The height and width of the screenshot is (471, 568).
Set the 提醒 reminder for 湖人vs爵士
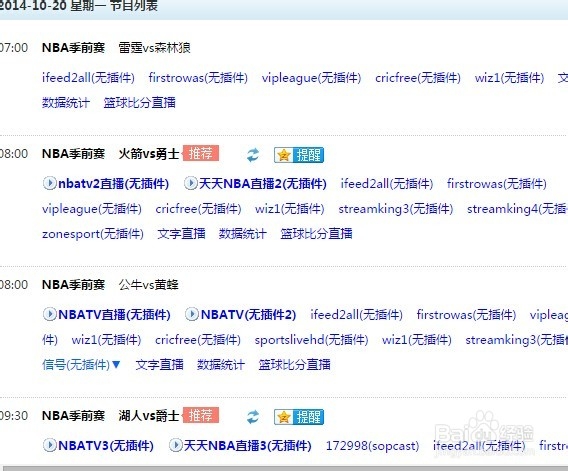pyautogui.click(x=299, y=417)
